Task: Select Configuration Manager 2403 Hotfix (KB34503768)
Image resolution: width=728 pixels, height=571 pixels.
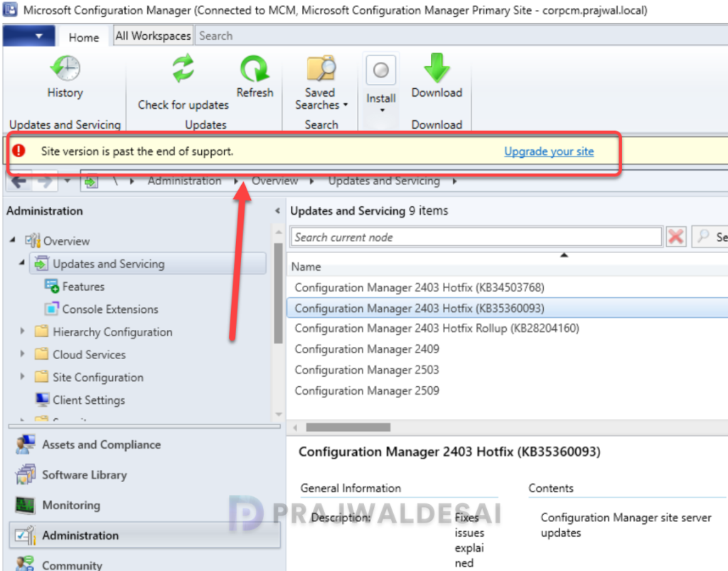Action: [x=419, y=287]
